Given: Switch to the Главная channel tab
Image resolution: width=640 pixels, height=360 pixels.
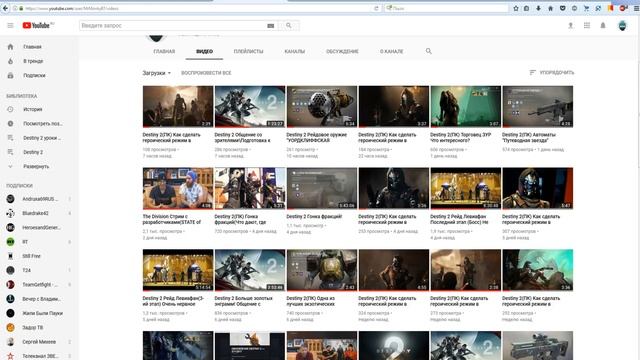Looking at the screenshot, I should pyautogui.click(x=164, y=51).
